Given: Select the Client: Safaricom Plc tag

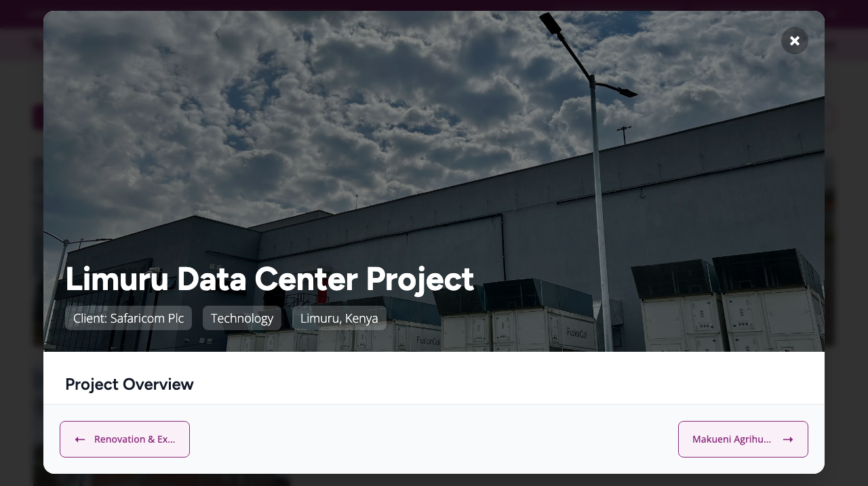Looking at the screenshot, I should click(128, 318).
